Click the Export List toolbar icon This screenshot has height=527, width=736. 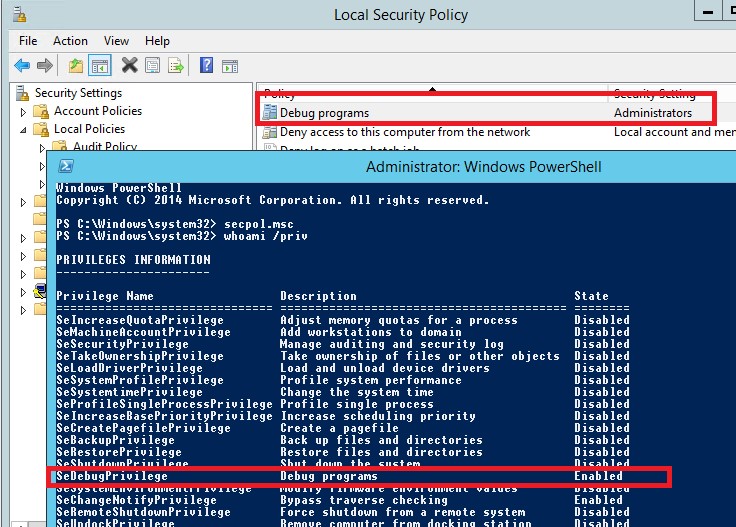coord(175,66)
